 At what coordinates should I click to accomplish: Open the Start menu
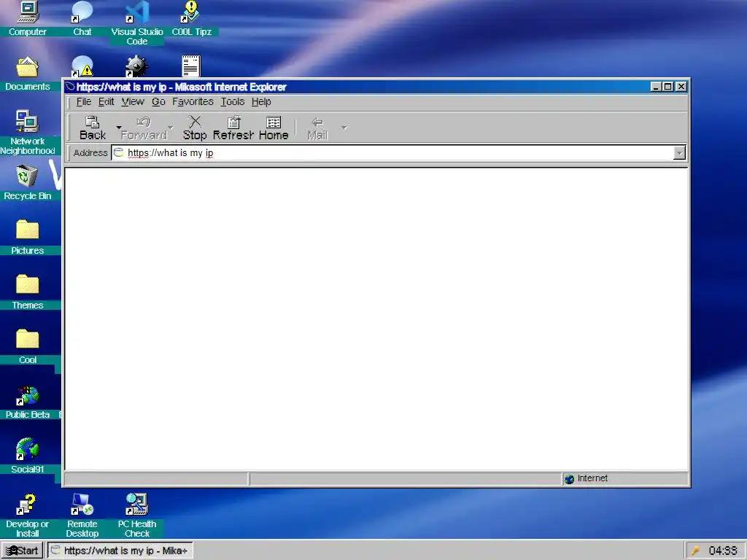[22, 551]
